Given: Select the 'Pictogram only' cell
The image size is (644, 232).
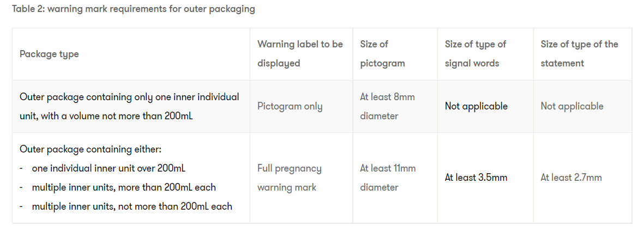Looking at the screenshot, I should pos(290,106).
